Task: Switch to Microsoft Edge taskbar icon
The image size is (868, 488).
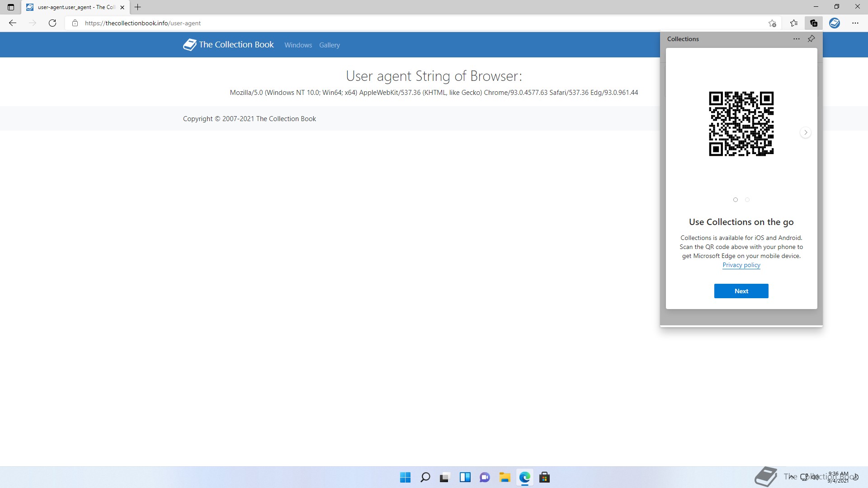Action: point(524,477)
